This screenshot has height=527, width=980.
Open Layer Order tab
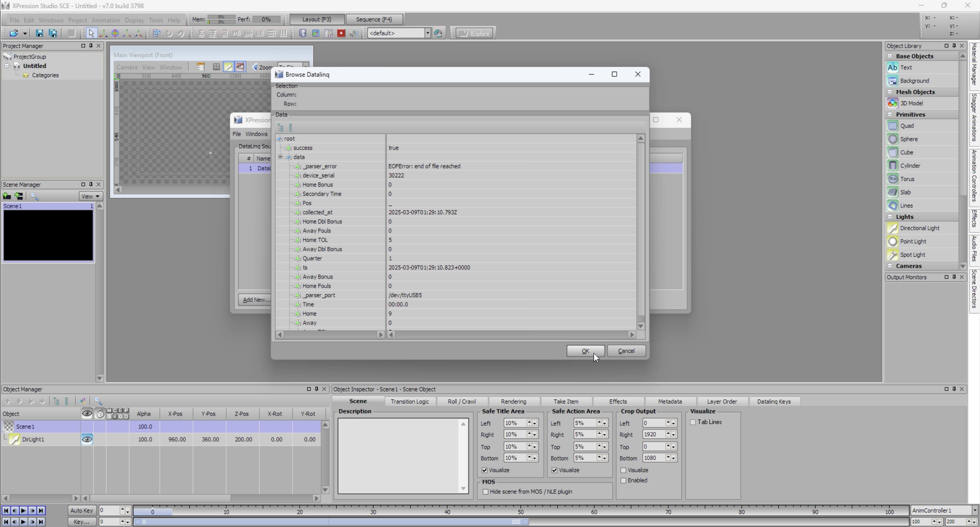(722, 402)
